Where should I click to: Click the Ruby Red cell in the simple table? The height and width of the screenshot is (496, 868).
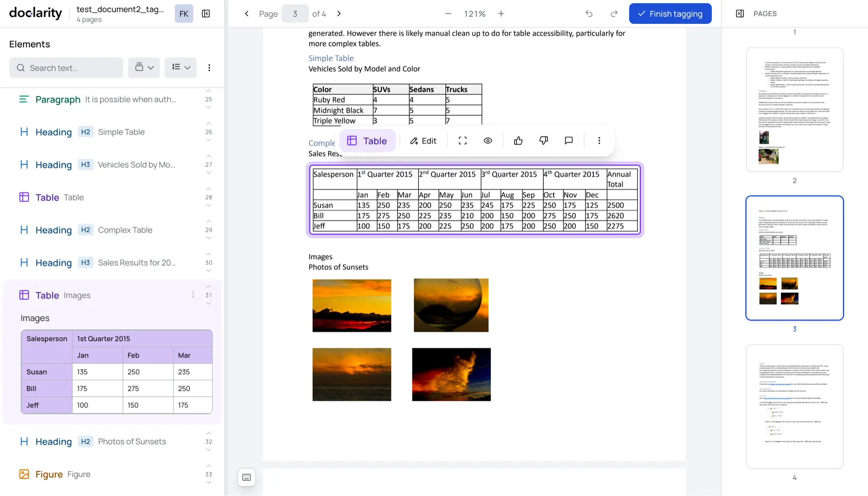coord(342,100)
